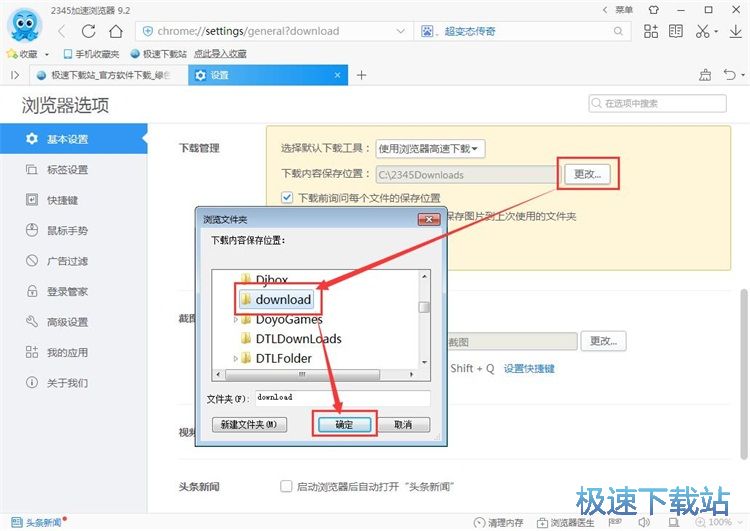
Task: Open the downloads arrow icon
Action: point(736,32)
